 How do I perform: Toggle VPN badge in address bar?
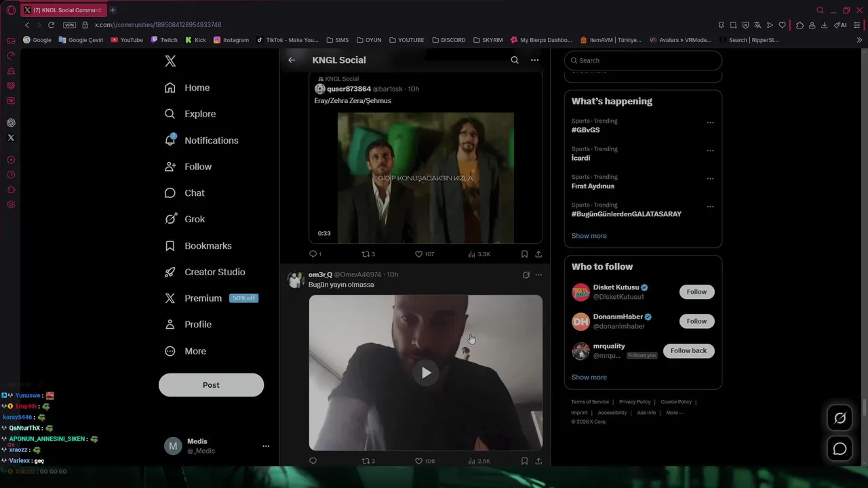pyautogui.click(x=70, y=25)
